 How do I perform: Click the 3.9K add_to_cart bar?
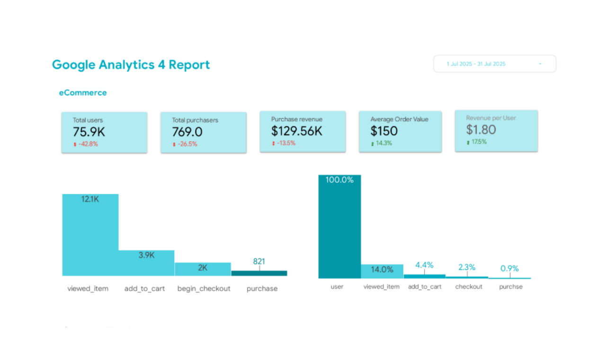[146, 264]
